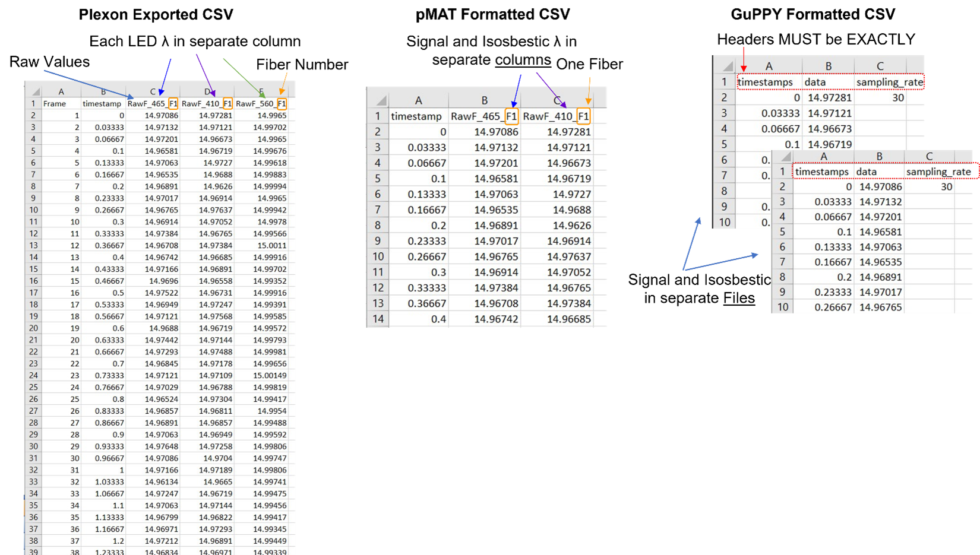Image resolution: width=980 pixels, height=555 pixels.
Task: Click row 7 header in the pMAT sheet
Action: [378, 210]
